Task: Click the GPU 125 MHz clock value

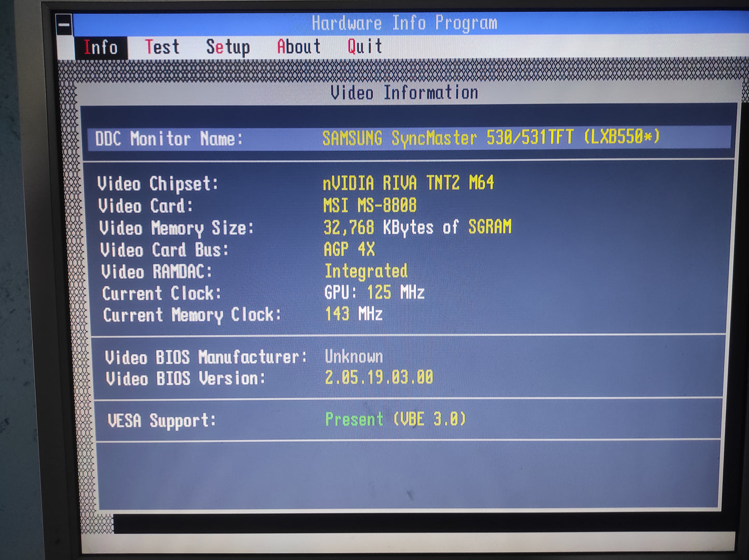Action: pyautogui.click(x=374, y=293)
